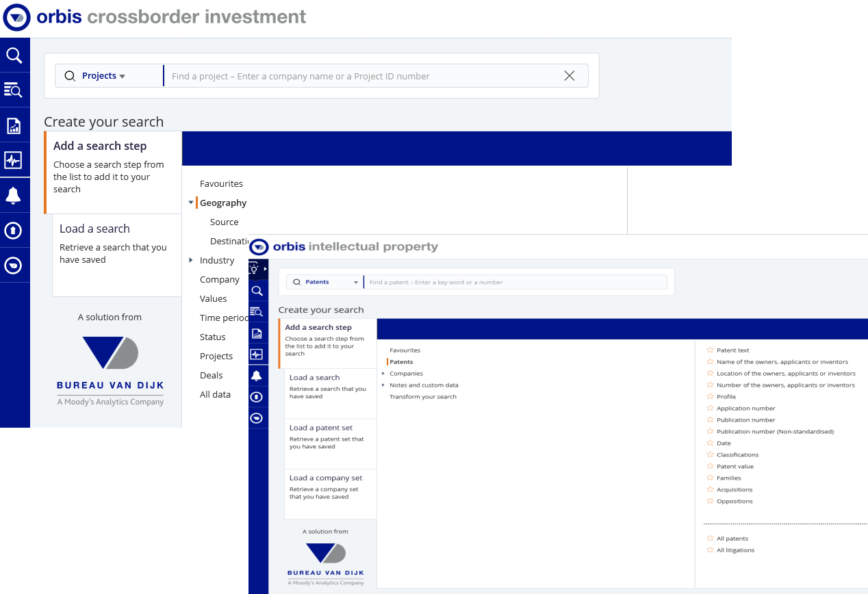Toggle the favourite star next to Patent value
868x594 pixels.
[x=710, y=467]
